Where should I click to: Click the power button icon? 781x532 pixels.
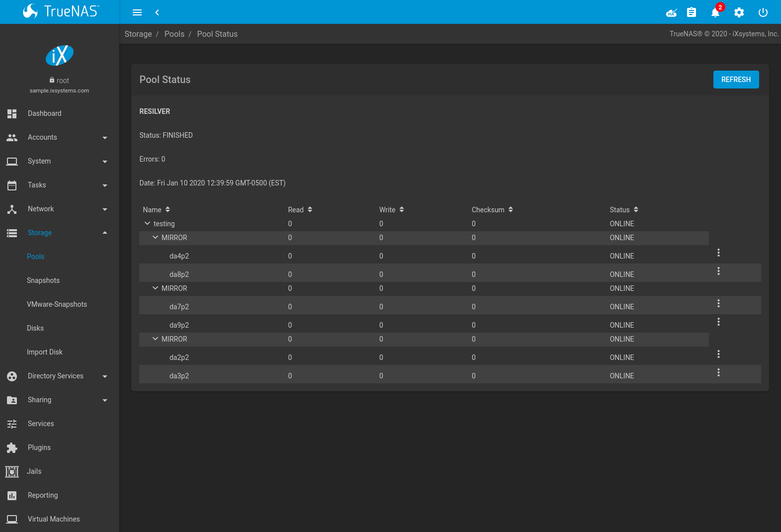(x=763, y=12)
